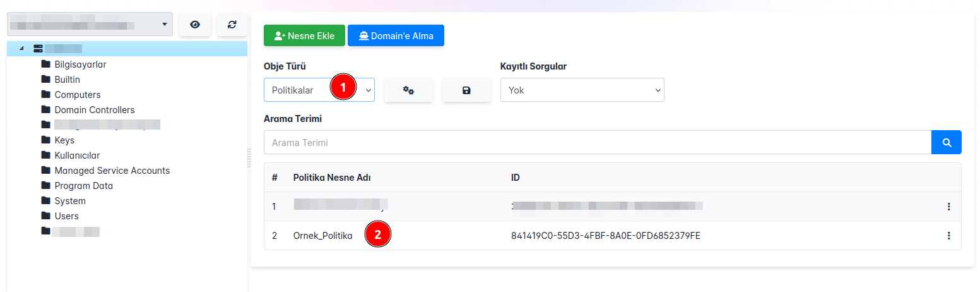Image resolution: width=980 pixels, height=292 pixels.
Task: Click the save query floppy icon
Action: (x=466, y=90)
